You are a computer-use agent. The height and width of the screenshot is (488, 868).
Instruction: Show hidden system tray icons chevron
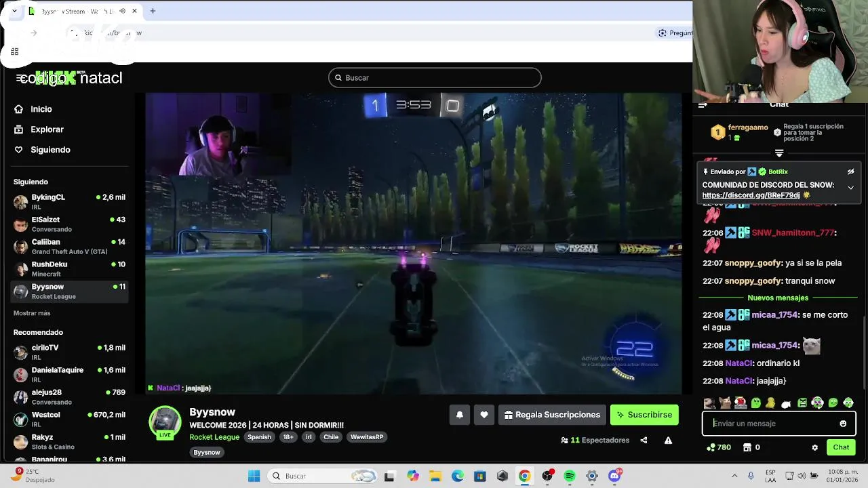coord(736,476)
